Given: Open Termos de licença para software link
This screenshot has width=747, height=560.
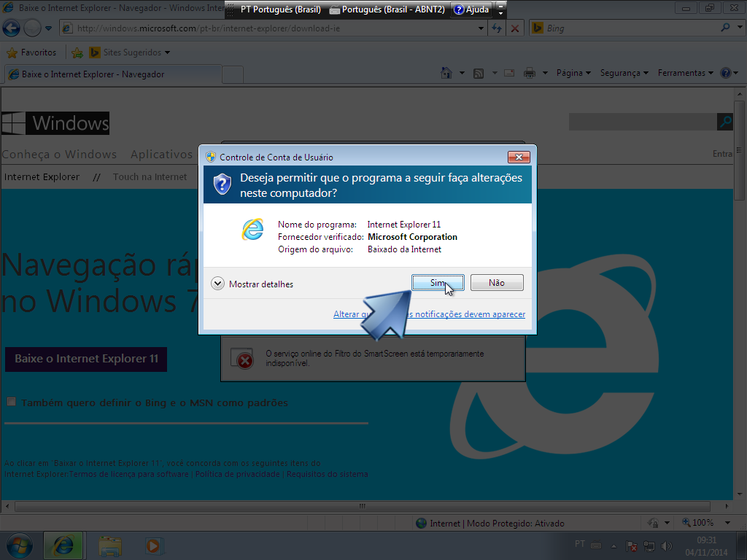Looking at the screenshot, I should [128, 474].
